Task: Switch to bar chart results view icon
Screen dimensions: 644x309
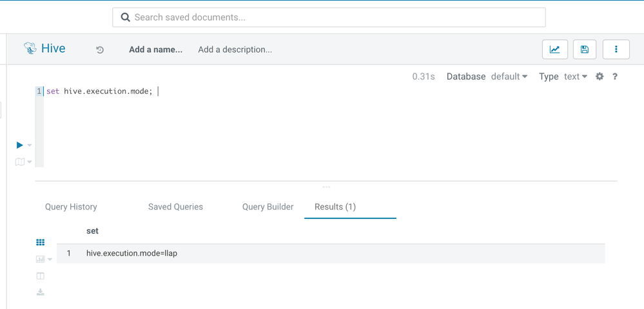Action: pyautogui.click(x=40, y=259)
